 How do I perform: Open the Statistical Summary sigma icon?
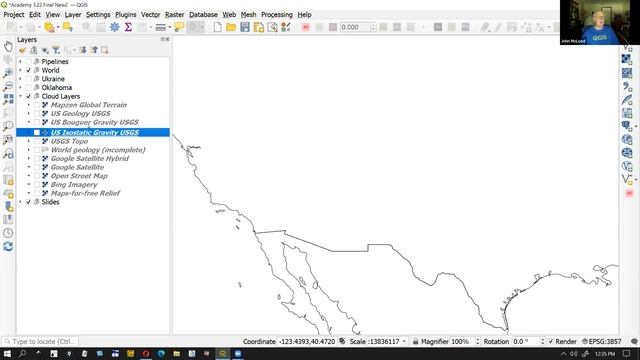point(128,27)
